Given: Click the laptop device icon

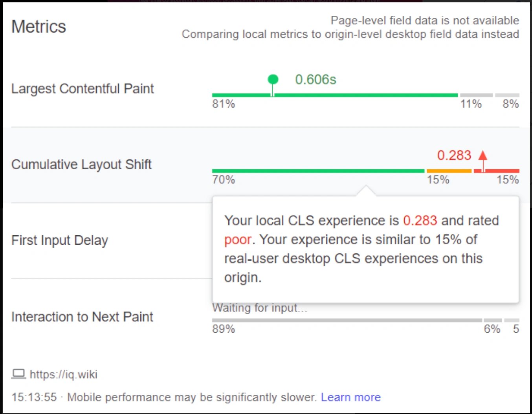Looking at the screenshot, I should (x=18, y=374).
